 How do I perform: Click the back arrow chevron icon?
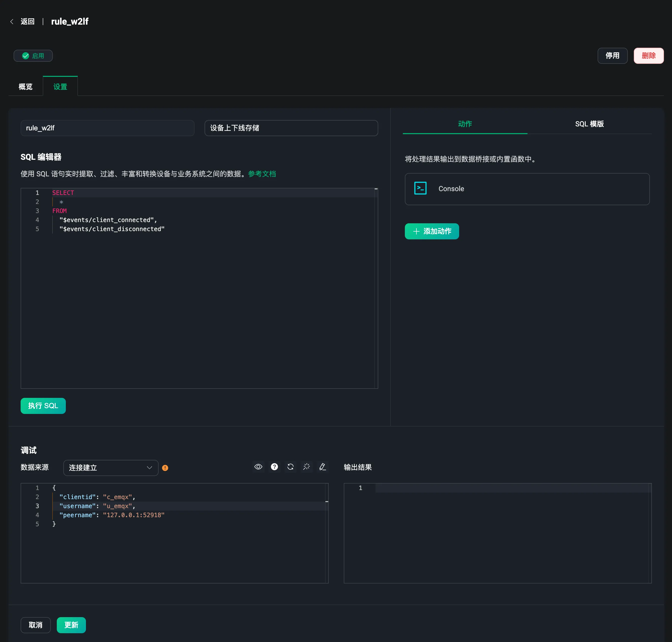(12, 22)
